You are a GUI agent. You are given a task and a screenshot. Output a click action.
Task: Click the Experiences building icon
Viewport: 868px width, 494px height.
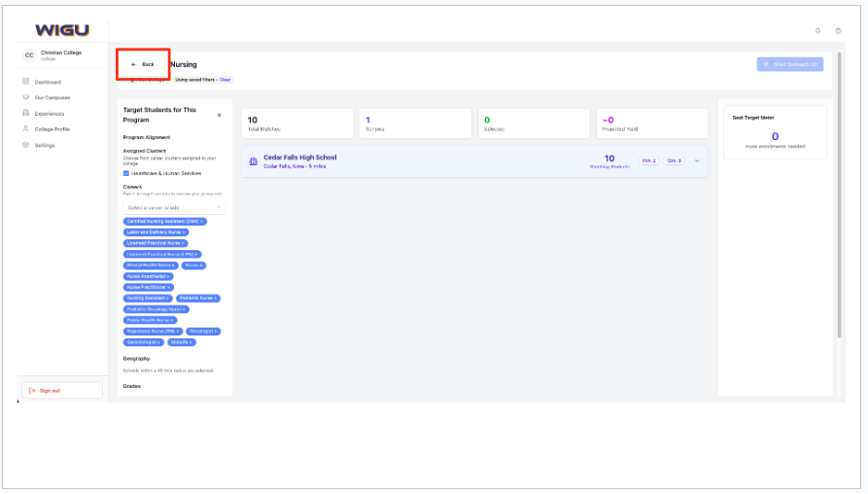(x=25, y=113)
